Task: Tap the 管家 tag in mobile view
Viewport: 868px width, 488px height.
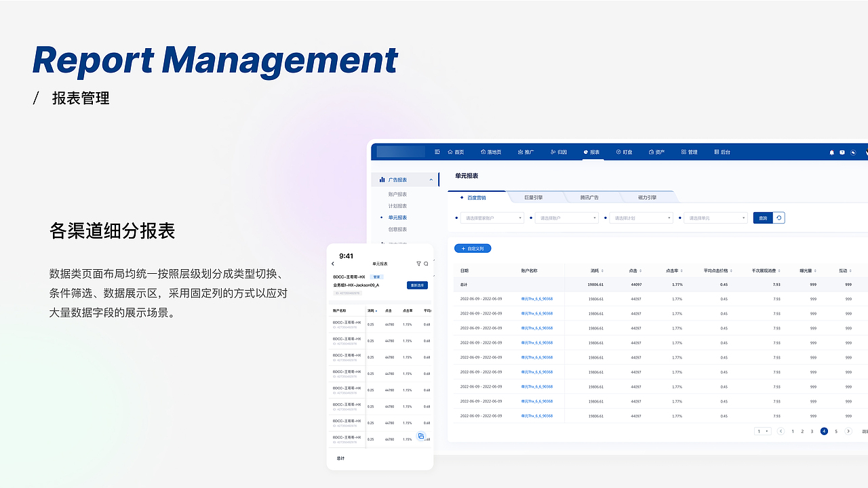Action: point(376,277)
